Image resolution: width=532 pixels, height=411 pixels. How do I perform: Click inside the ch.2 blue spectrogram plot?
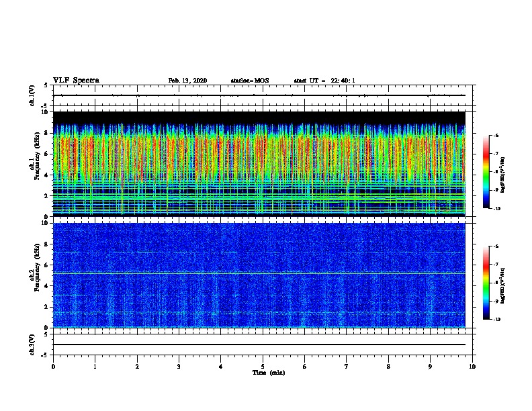[x=259, y=275]
